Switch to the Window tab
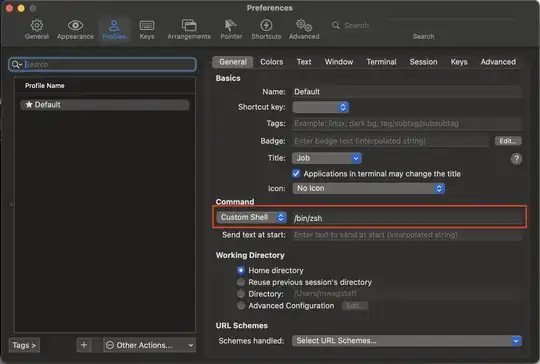540x364 pixels. pos(339,62)
